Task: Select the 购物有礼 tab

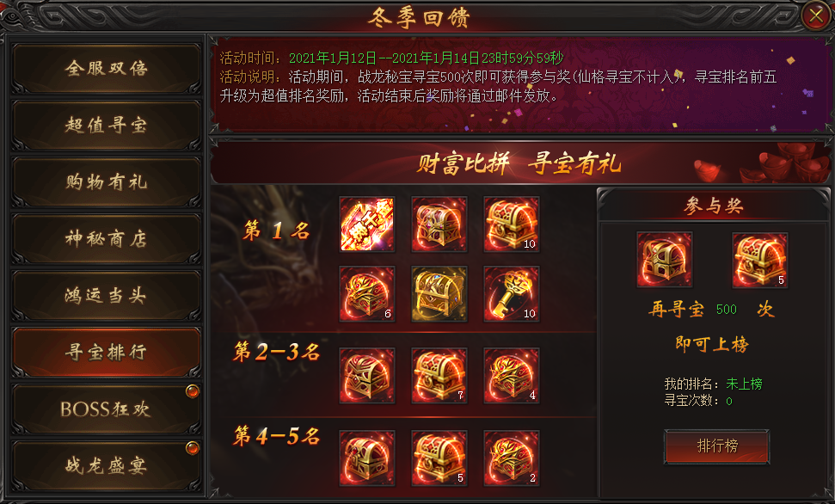Action: pos(106,182)
